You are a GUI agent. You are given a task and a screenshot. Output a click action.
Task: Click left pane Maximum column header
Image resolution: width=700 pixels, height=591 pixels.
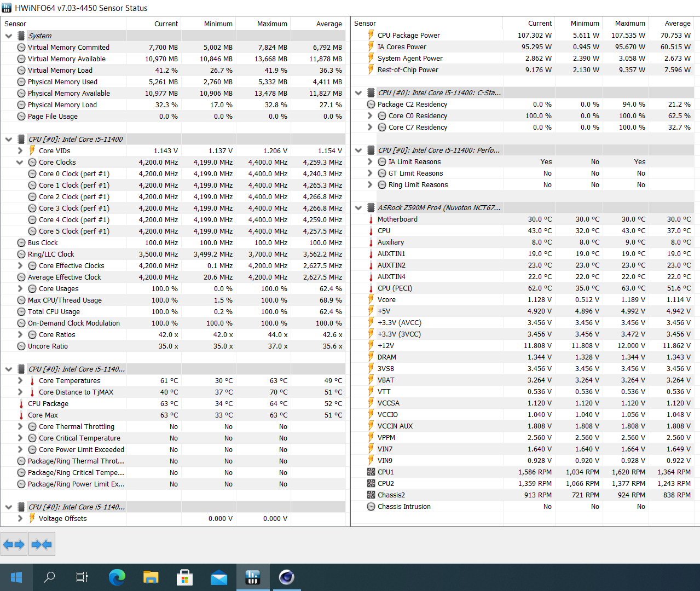tap(263, 24)
